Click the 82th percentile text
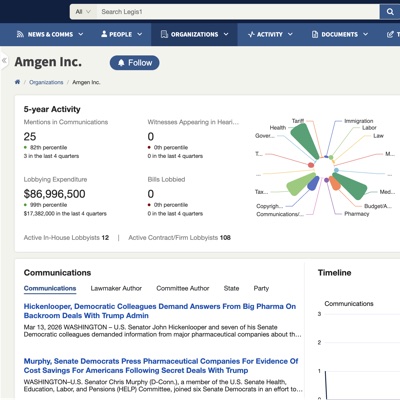Screen dimensions: 400x400 (x=48, y=147)
